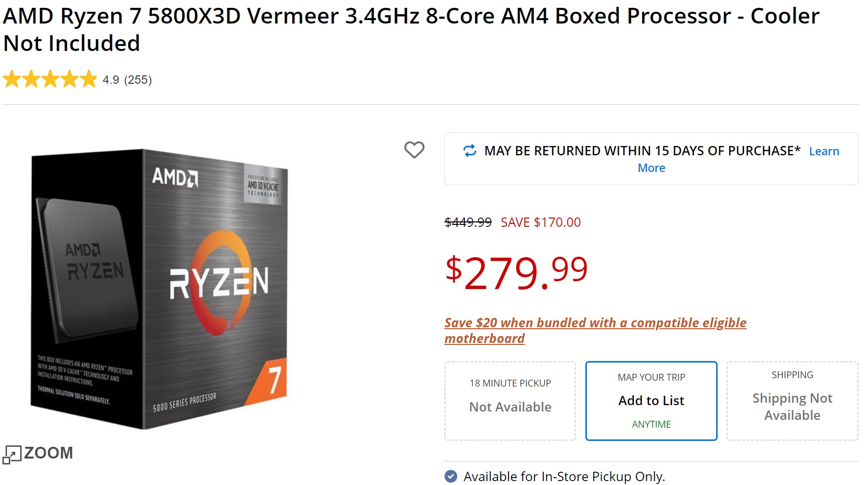Viewport: 868px width, 485px height.
Task: Click the 4.9 rating score
Action: click(111, 80)
